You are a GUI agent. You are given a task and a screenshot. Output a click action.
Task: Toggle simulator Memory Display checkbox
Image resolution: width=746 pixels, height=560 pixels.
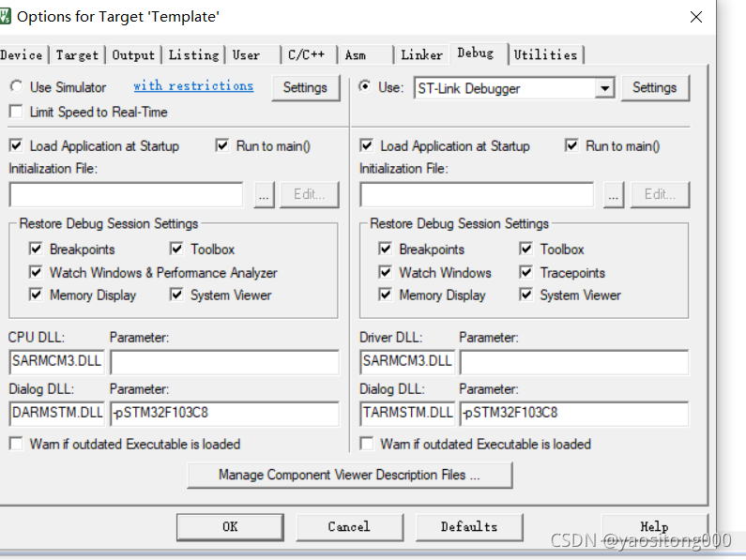(x=36, y=295)
